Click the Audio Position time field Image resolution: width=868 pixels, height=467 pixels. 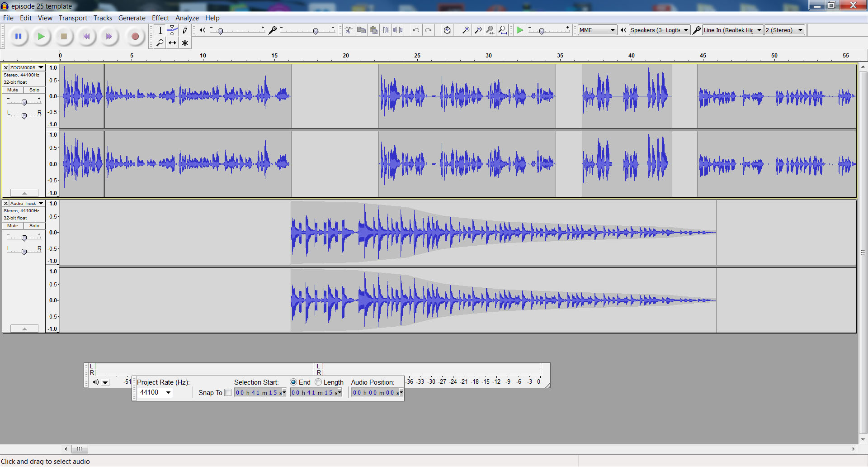tap(377, 393)
